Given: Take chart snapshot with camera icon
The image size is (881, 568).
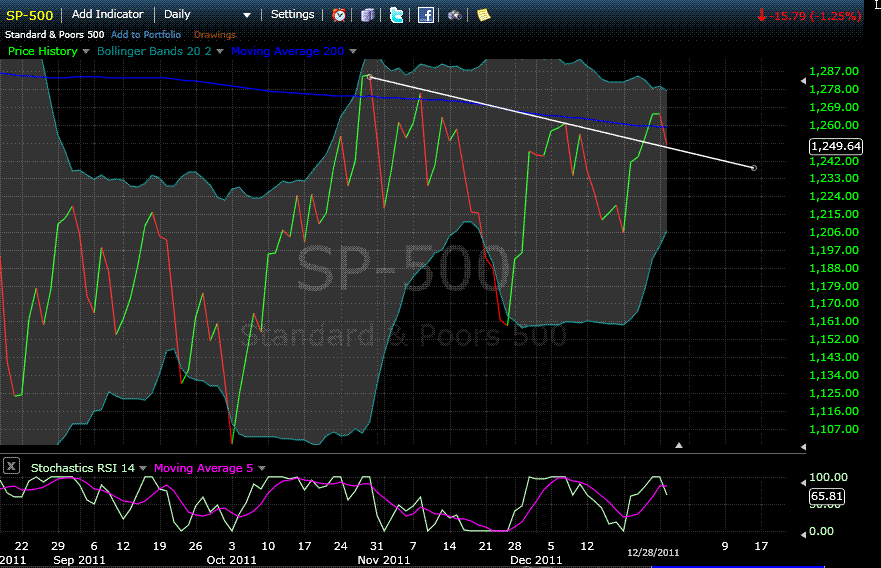Looking at the screenshot, I should pyautogui.click(x=455, y=15).
